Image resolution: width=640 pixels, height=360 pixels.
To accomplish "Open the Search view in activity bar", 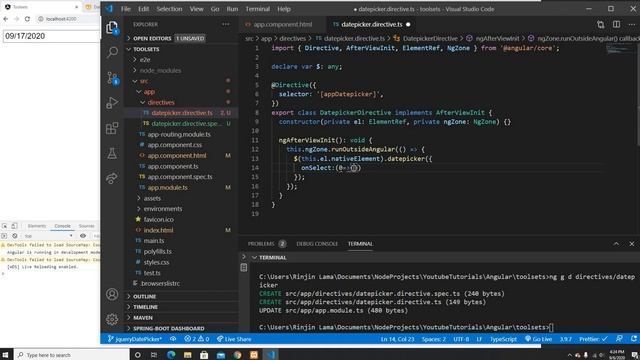I will [x=112, y=52].
